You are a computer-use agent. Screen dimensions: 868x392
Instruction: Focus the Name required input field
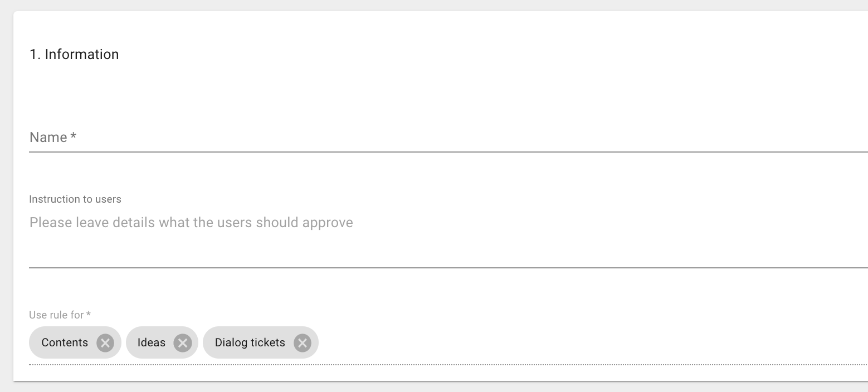coord(448,138)
